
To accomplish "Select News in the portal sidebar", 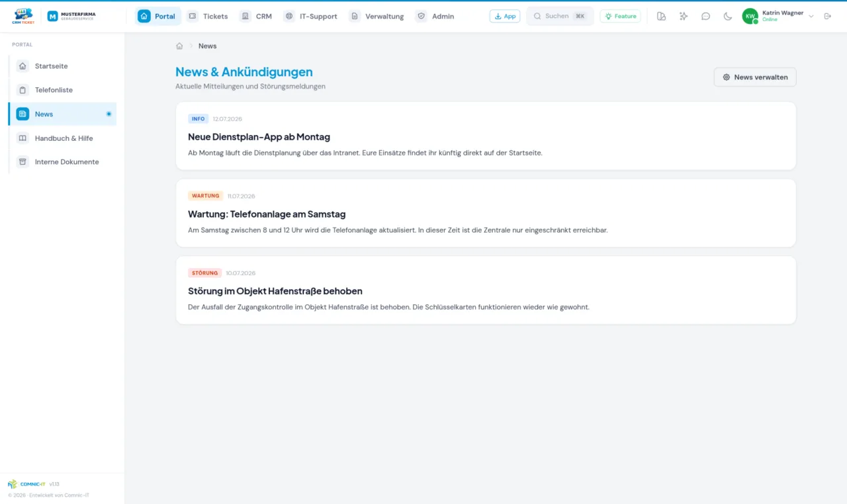I will click(x=63, y=114).
